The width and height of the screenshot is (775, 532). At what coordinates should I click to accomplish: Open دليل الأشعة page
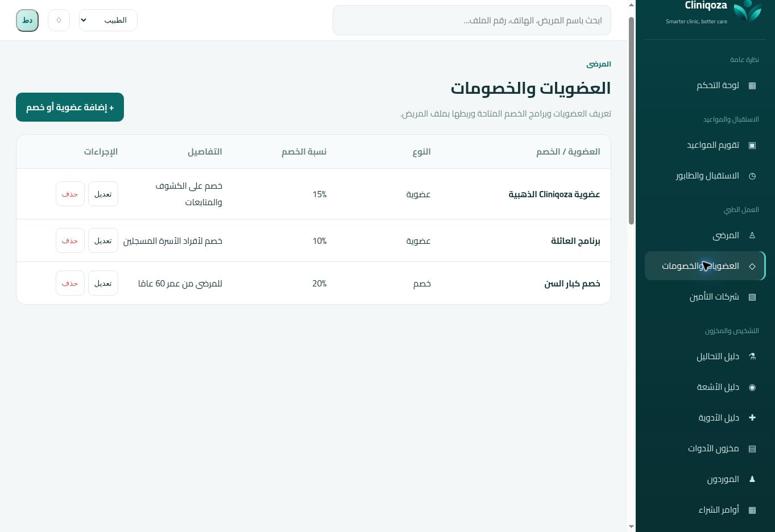point(705,387)
